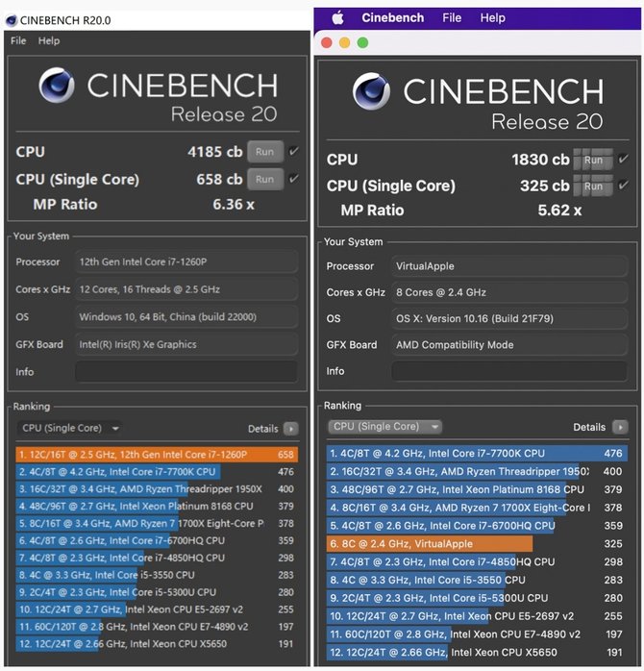Toggle the CPU test checkbox beside 4185 cb

click(293, 151)
